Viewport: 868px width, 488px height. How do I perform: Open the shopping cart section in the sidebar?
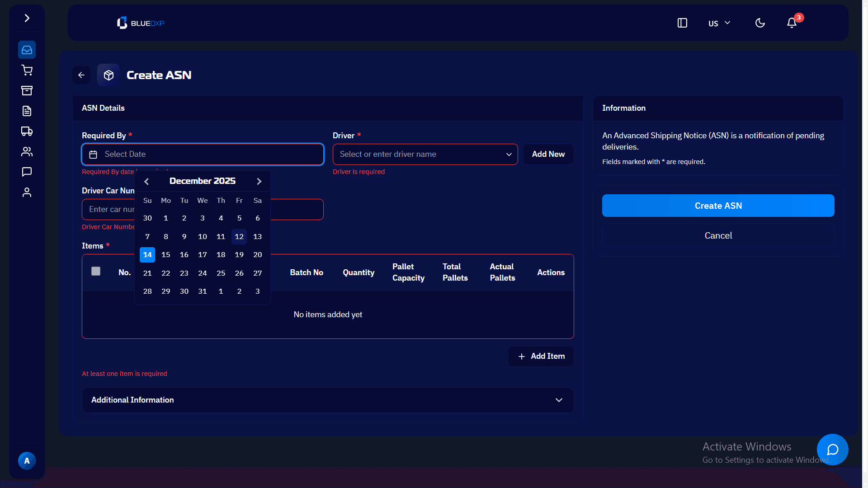tap(27, 70)
